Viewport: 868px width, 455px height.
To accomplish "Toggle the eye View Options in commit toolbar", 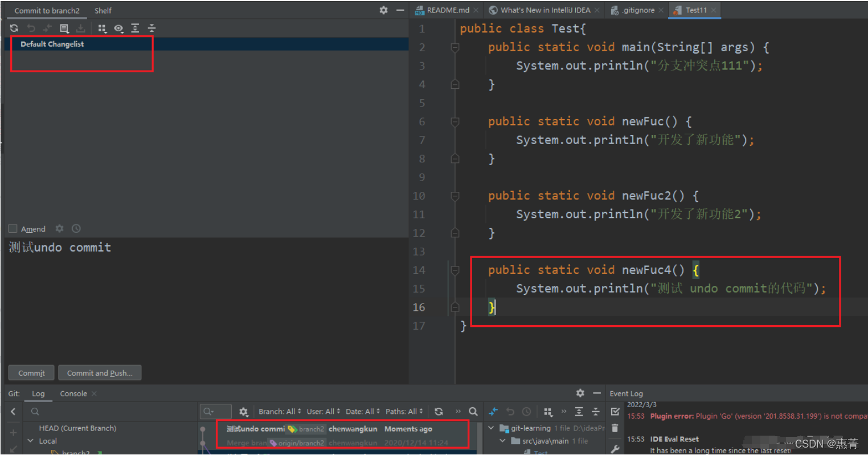I will tap(118, 28).
